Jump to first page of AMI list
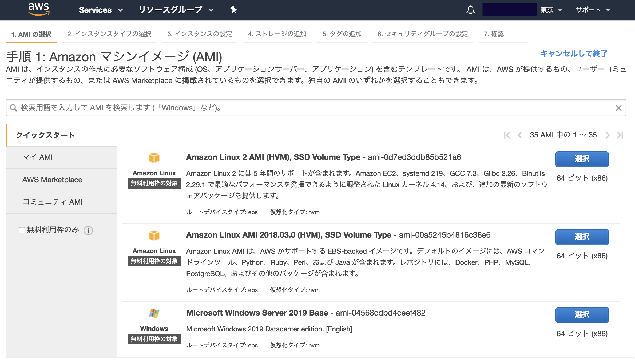Viewport: 635px width, 364px height. (507, 135)
